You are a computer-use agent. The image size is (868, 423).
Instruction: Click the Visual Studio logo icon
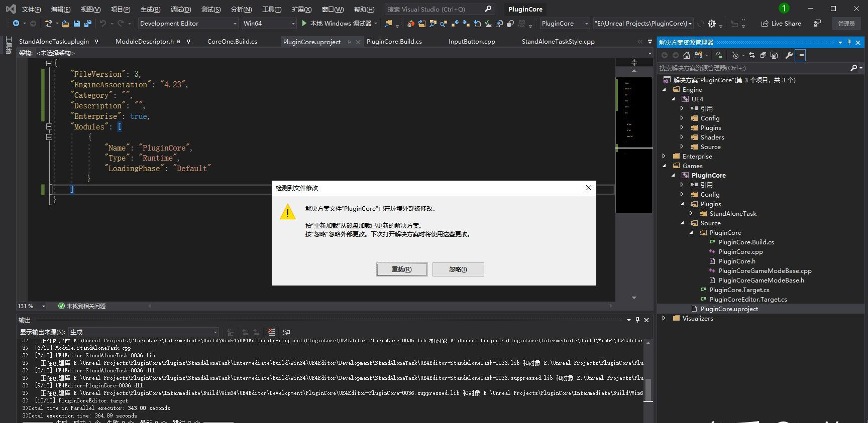(11, 9)
